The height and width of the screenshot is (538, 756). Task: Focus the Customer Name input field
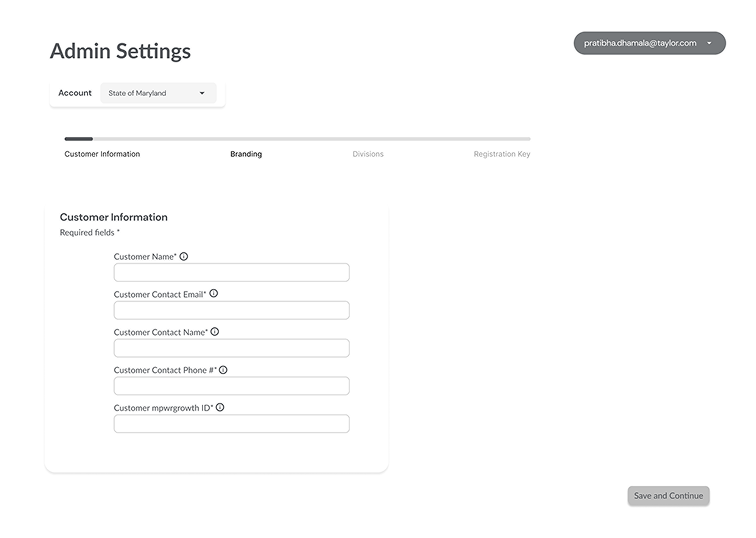pyautogui.click(x=231, y=272)
